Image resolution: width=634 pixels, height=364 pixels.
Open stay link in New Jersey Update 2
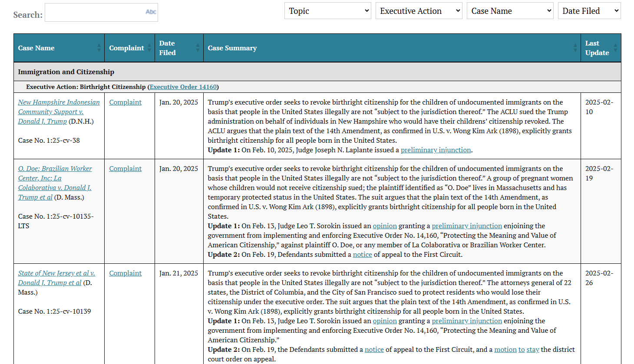click(x=533, y=350)
